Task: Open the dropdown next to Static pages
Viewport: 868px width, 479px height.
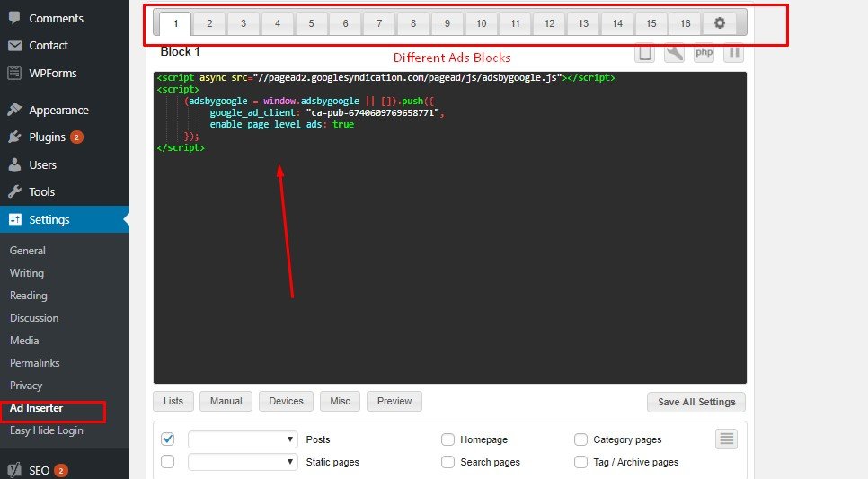Action: (243, 462)
